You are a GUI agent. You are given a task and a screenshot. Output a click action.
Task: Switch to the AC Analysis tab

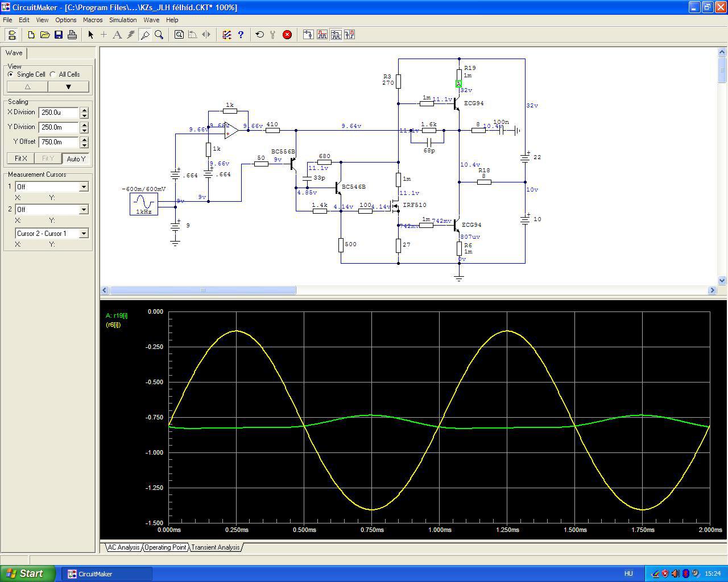click(x=123, y=547)
